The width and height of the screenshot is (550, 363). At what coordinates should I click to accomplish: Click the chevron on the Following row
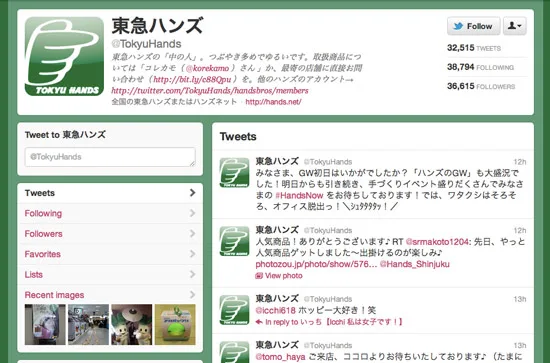(x=192, y=213)
